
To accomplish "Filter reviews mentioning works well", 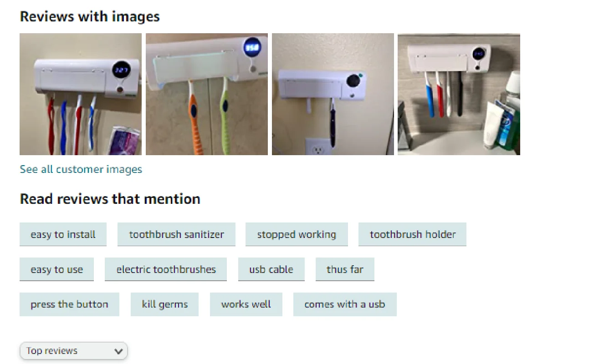I will point(246,304).
